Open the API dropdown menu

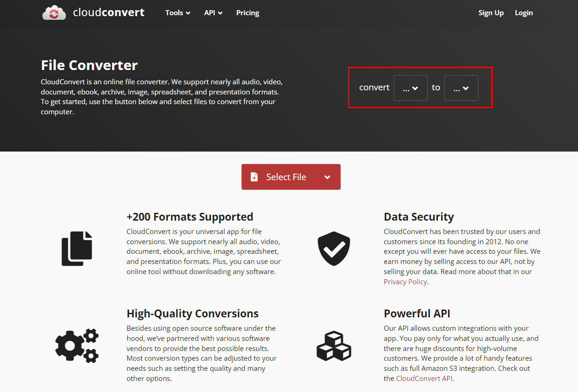(213, 13)
